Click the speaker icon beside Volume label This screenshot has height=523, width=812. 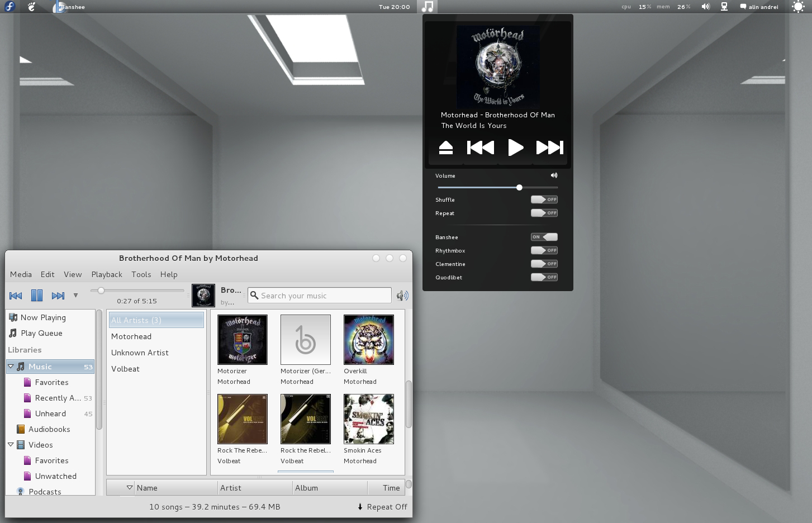coord(554,175)
